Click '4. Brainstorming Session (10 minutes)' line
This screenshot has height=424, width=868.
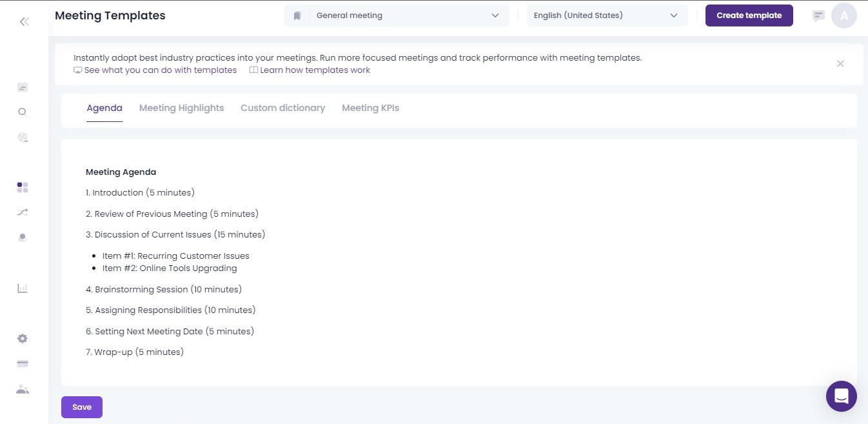(164, 289)
